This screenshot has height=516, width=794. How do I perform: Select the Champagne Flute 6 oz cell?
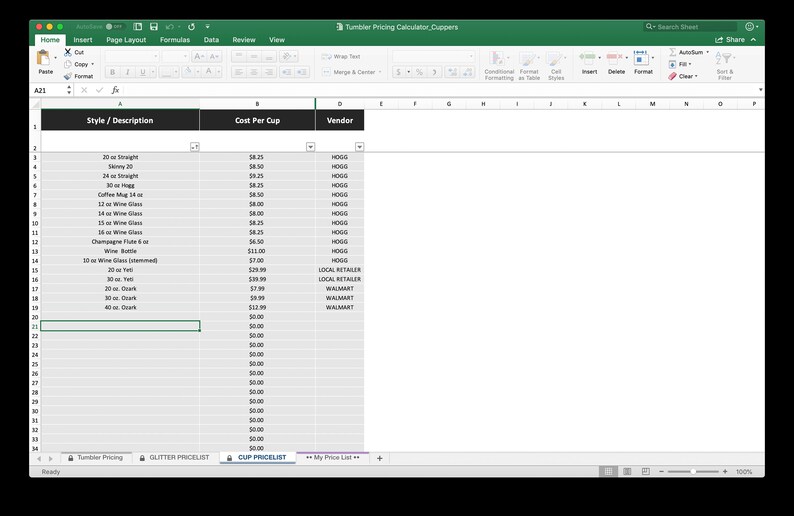coord(120,242)
